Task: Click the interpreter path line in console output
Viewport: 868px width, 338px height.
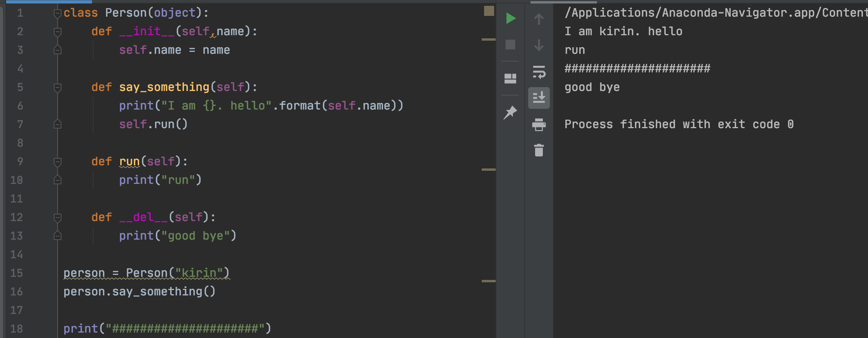Action: 716,13
